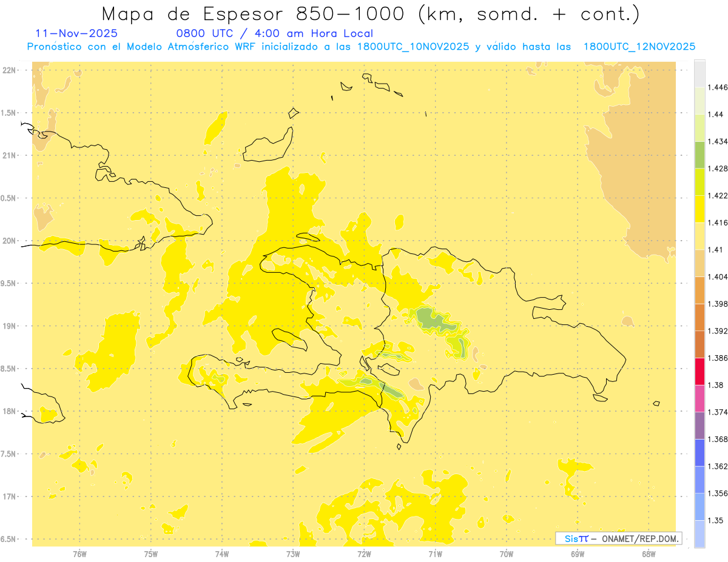Click the colorbar value '1.362'
This screenshot has width=728, height=562.
click(x=717, y=466)
